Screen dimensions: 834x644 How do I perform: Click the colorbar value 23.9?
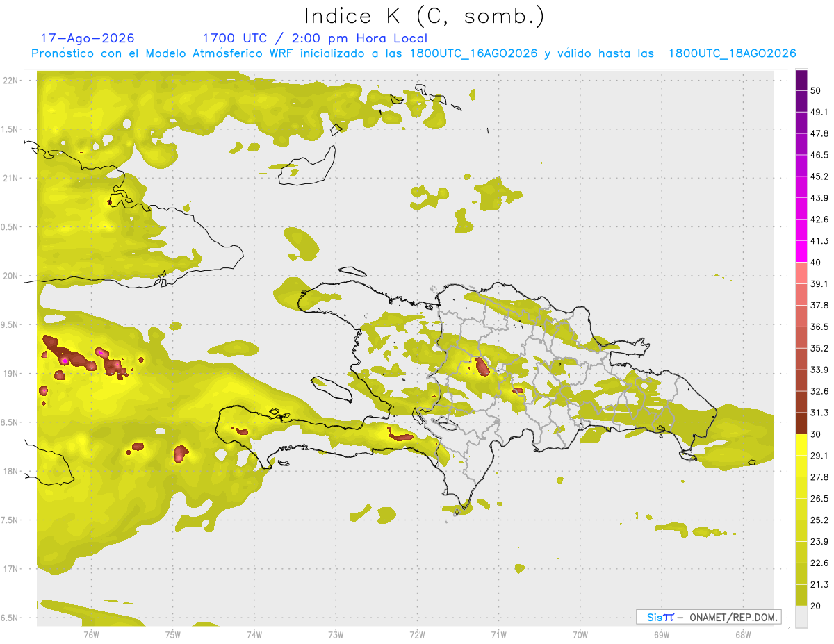pyautogui.click(x=819, y=542)
